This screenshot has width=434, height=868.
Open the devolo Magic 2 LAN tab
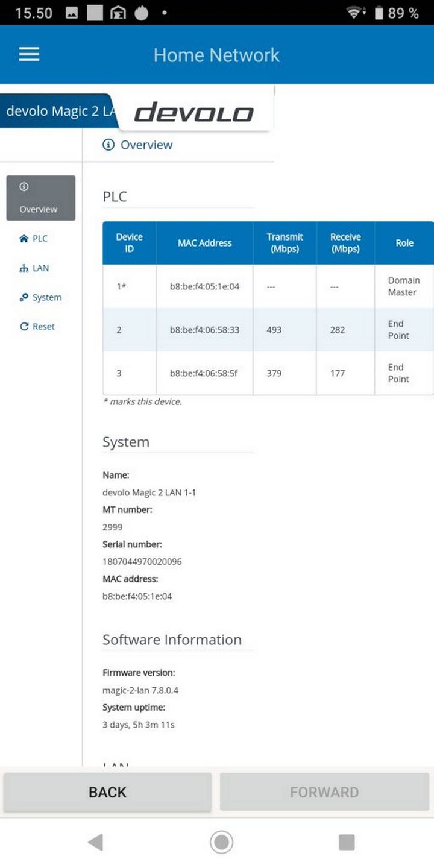(x=59, y=112)
